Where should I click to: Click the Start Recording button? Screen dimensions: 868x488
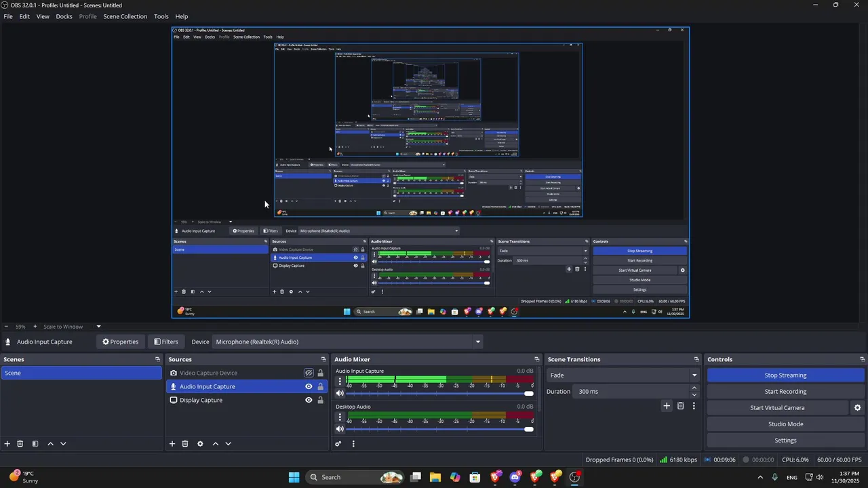click(786, 392)
